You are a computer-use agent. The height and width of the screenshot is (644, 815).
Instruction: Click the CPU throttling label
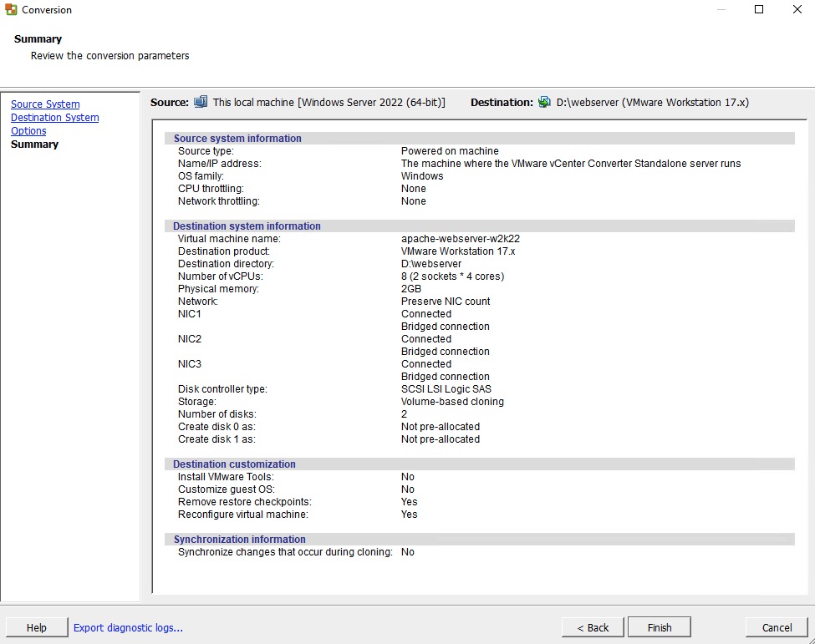pyautogui.click(x=211, y=188)
